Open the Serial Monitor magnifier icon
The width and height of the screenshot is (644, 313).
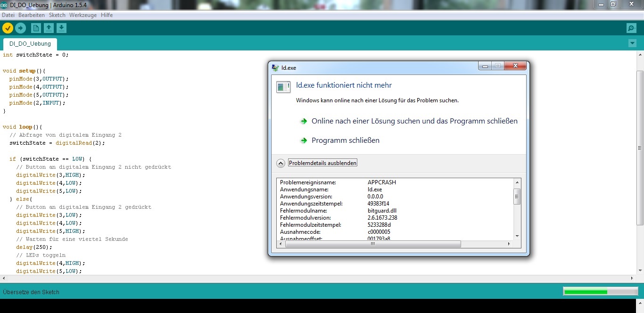point(631,28)
